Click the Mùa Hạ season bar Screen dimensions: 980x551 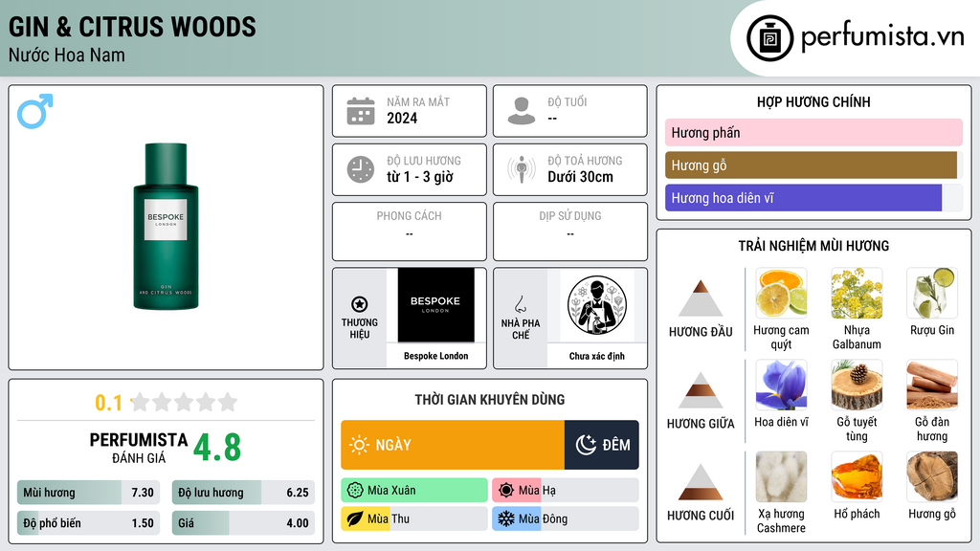566,491
